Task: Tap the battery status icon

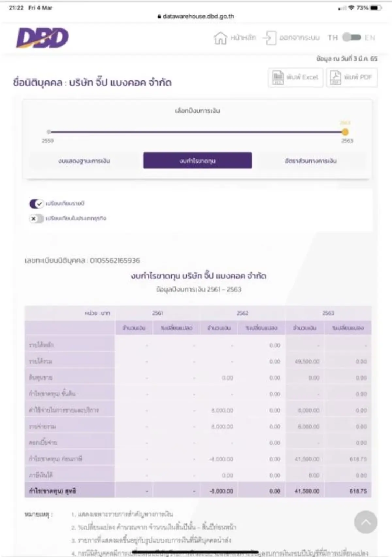Action: 375,8
